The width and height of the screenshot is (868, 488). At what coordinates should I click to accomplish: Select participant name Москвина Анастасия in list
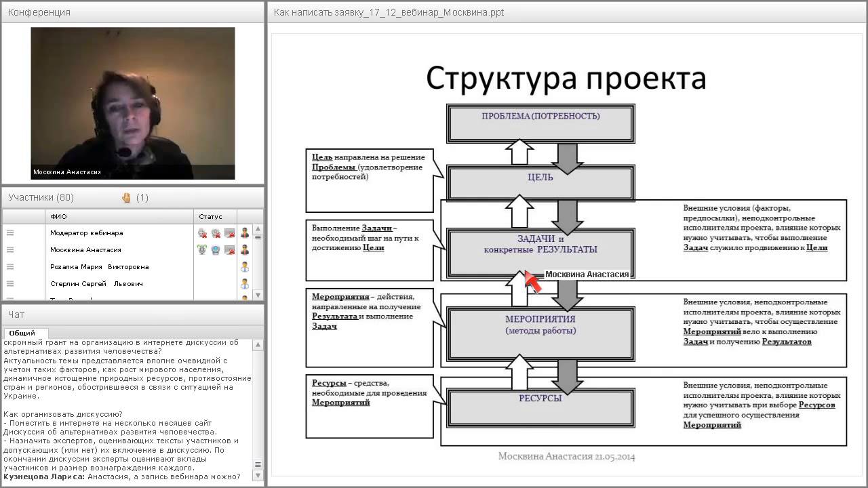pos(85,250)
